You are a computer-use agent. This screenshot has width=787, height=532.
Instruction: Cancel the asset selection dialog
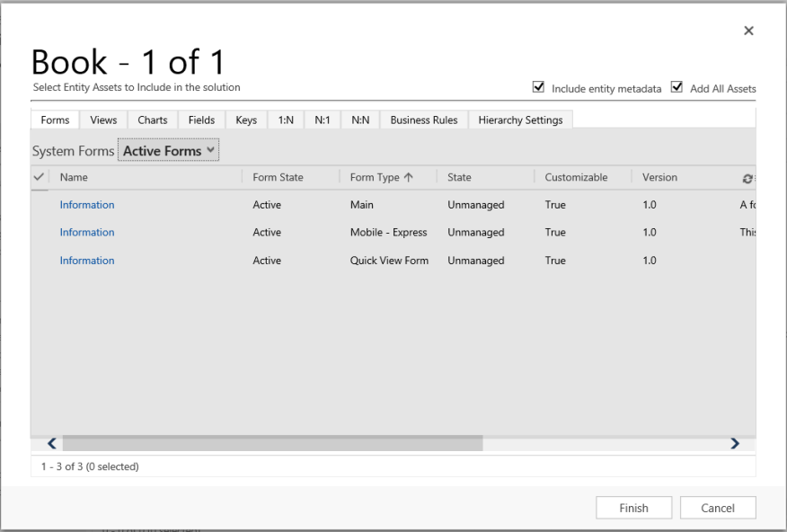pos(718,507)
